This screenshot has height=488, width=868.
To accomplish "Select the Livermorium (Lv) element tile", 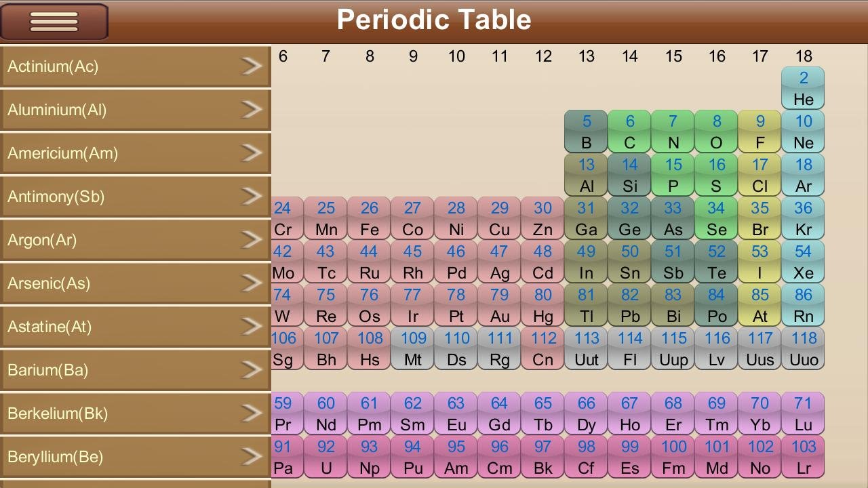I will [716, 348].
